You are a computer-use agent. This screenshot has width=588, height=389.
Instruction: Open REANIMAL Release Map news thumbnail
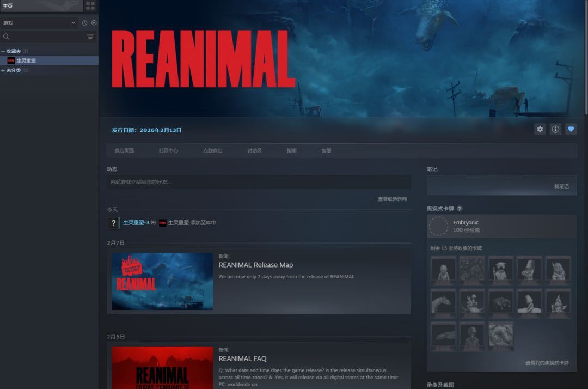162,281
